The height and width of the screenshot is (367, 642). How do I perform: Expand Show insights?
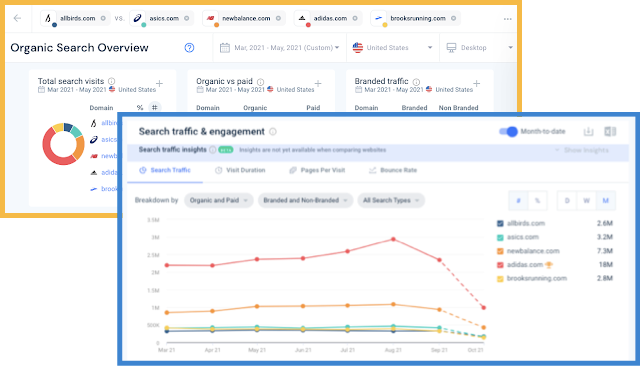click(x=582, y=150)
